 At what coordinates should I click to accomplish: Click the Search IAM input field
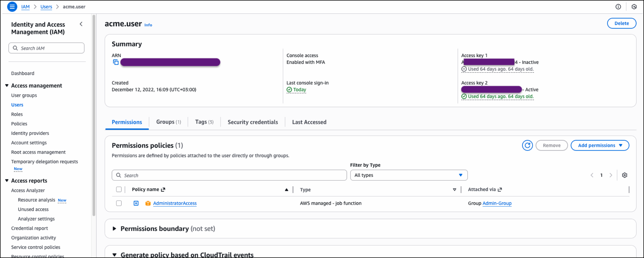(46, 48)
